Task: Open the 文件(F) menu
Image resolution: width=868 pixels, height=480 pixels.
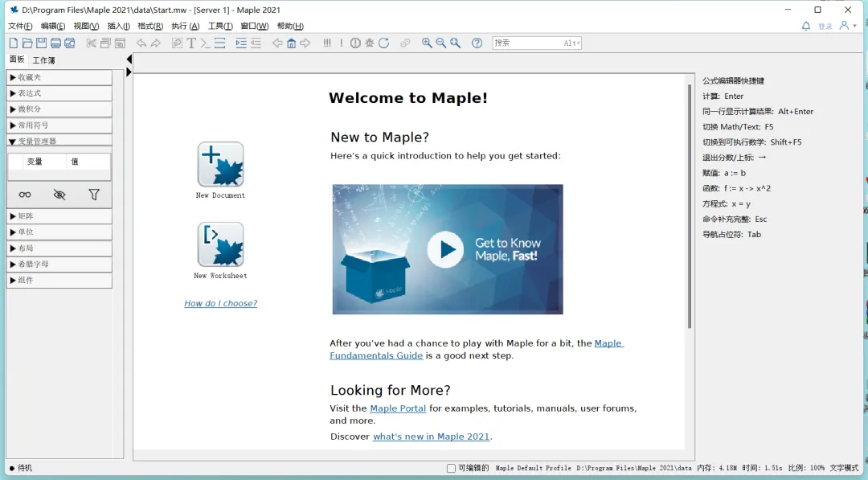Action: coord(20,26)
